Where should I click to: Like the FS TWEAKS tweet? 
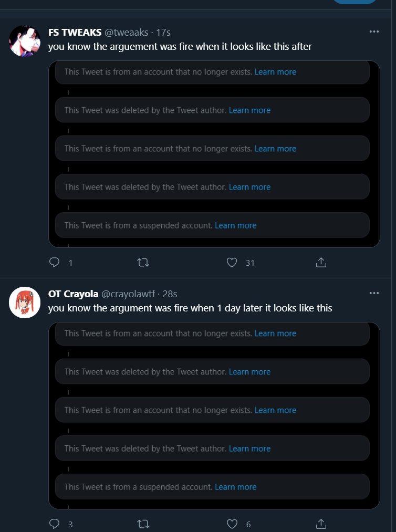coord(232,262)
